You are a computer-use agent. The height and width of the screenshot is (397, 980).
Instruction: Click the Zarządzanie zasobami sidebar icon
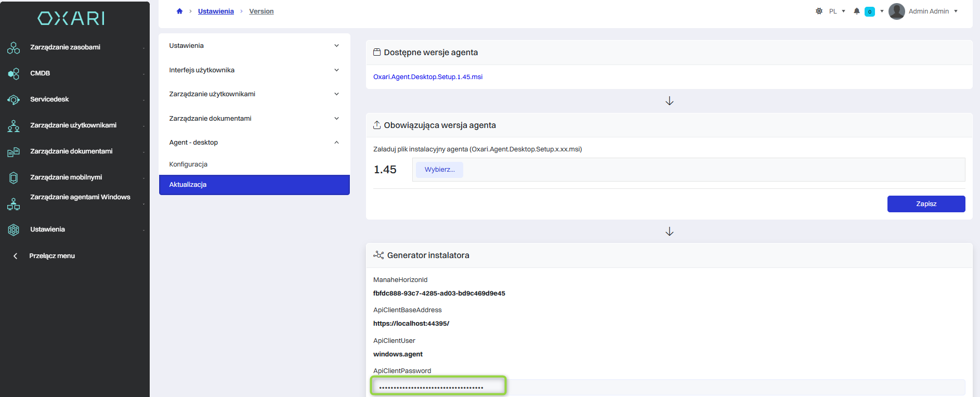[x=14, y=47]
